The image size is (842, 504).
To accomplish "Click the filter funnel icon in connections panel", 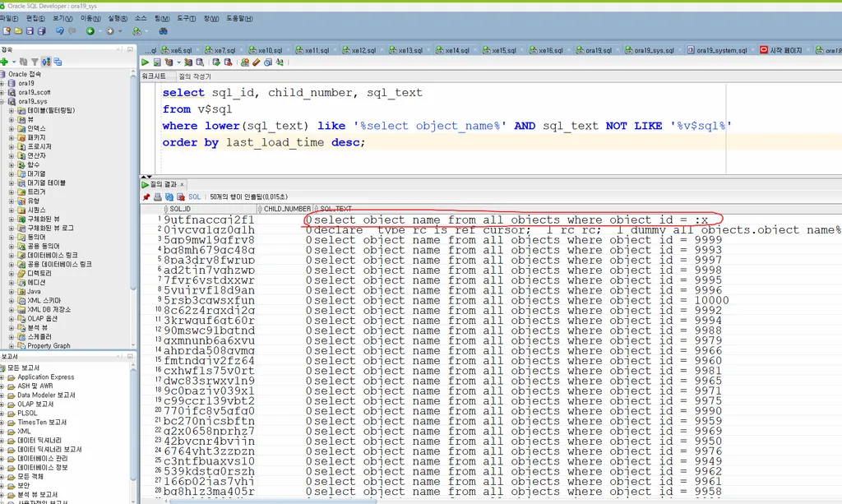I will pyautogui.click(x=35, y=62).
